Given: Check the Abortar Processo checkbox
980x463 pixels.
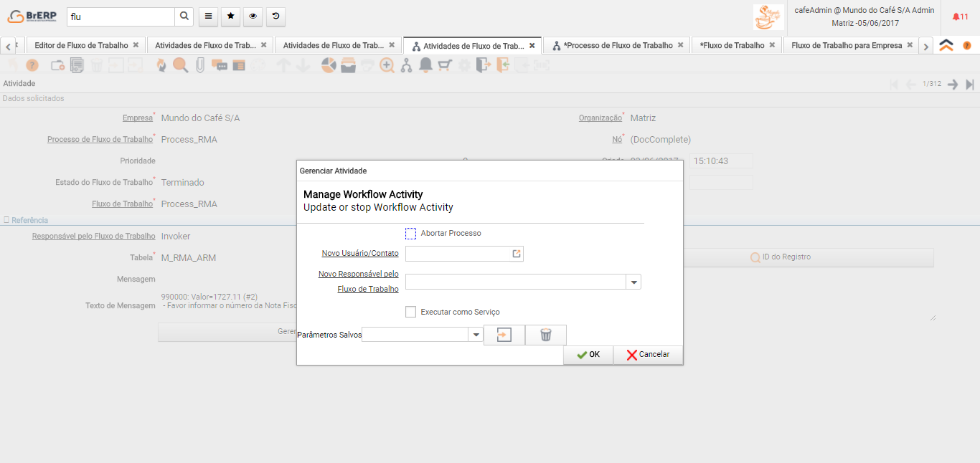Looking at the screenshot, I should (411, 234).
